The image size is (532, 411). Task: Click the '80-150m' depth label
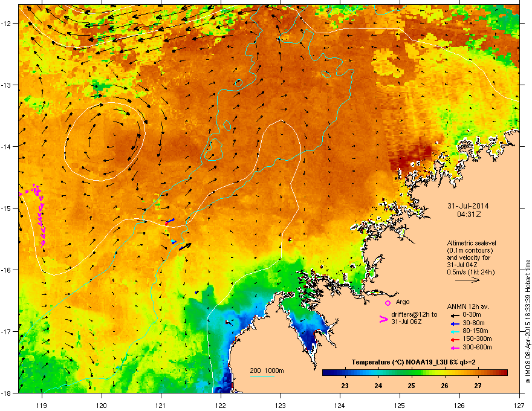click(x=475, y=331)
